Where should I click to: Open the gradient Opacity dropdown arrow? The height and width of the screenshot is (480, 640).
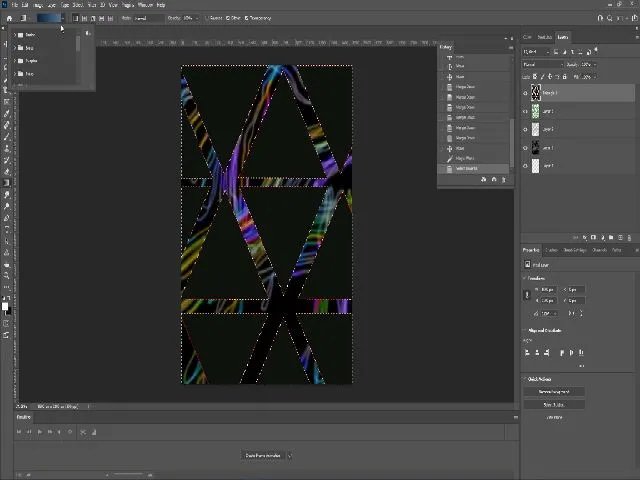(197, 18)
